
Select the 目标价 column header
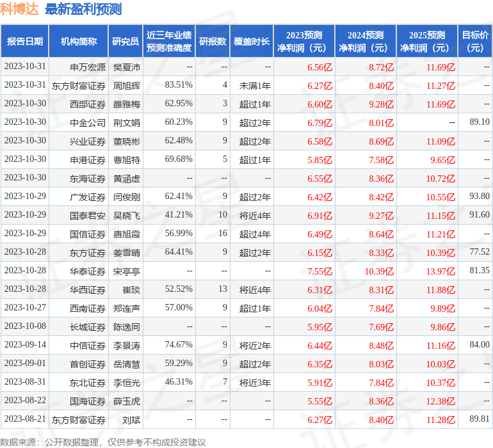point(475,41)
